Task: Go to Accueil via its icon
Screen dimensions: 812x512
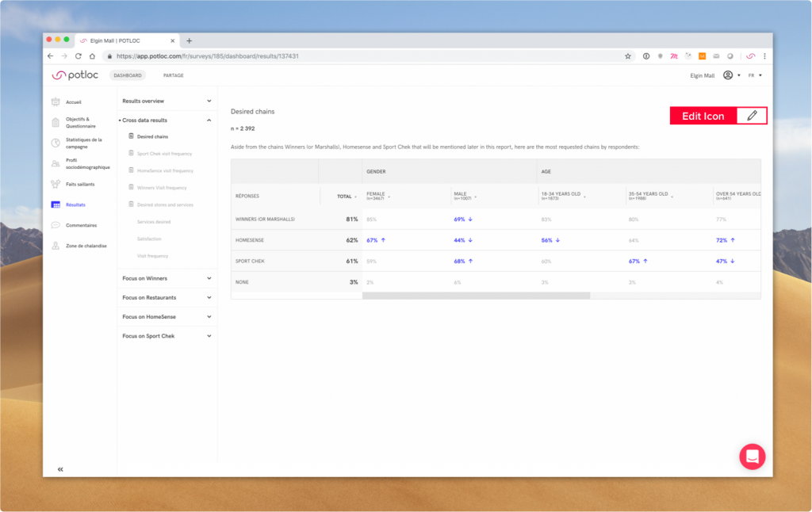Action: 56,102
